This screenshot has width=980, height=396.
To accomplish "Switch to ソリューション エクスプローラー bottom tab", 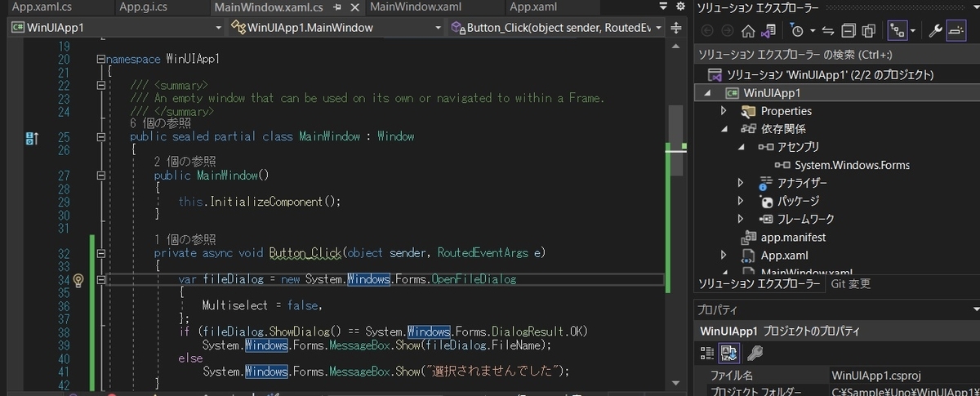I will pyautogui.click(x=759, y=284).
